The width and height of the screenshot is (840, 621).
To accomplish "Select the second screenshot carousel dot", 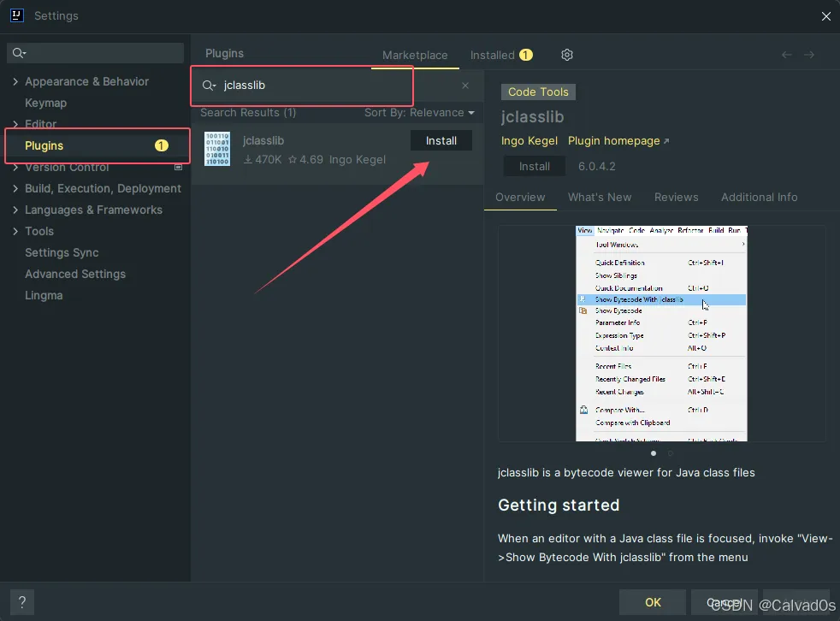I will point(670,453).
